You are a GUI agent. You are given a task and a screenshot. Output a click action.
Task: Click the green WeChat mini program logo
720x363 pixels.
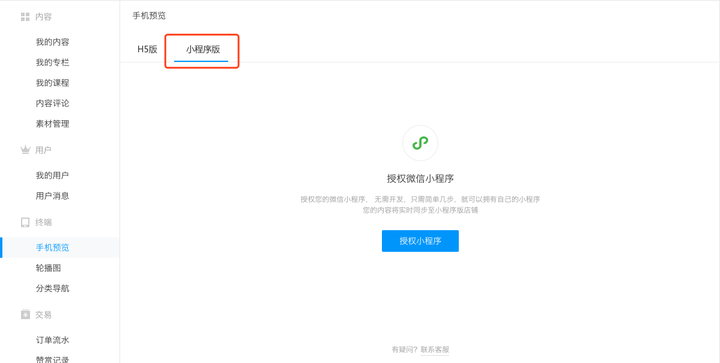[x=420, y=143]
